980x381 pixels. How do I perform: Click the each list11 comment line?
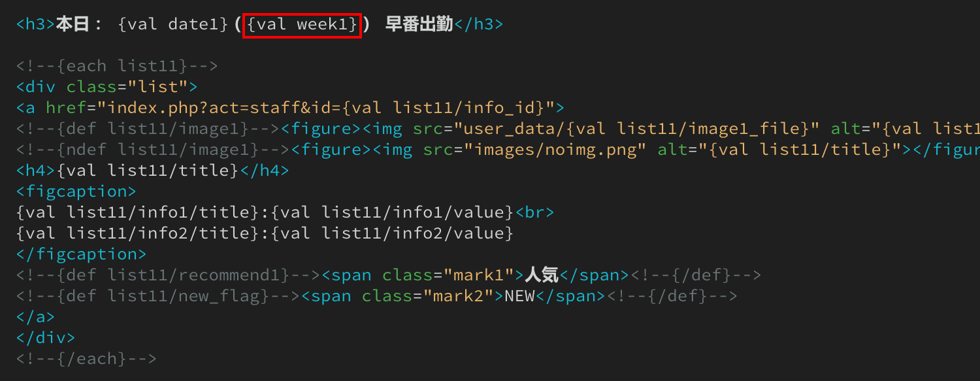(x=117, y=66)
